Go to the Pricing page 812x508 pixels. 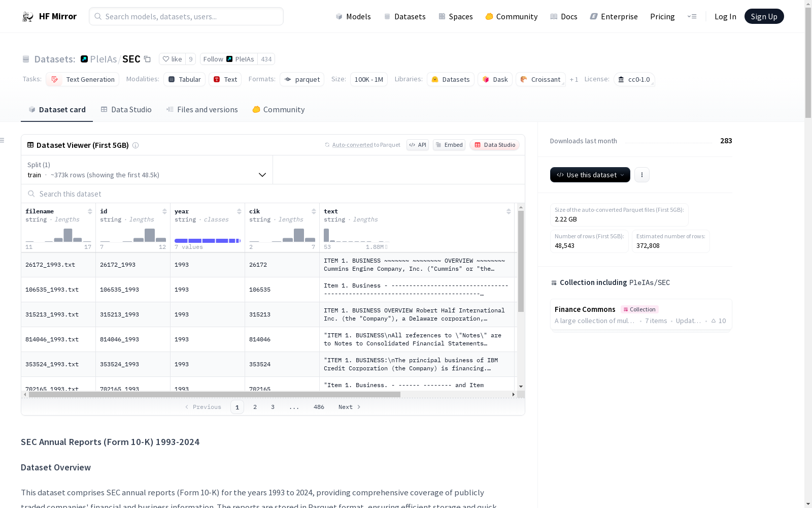click(662, 16)
